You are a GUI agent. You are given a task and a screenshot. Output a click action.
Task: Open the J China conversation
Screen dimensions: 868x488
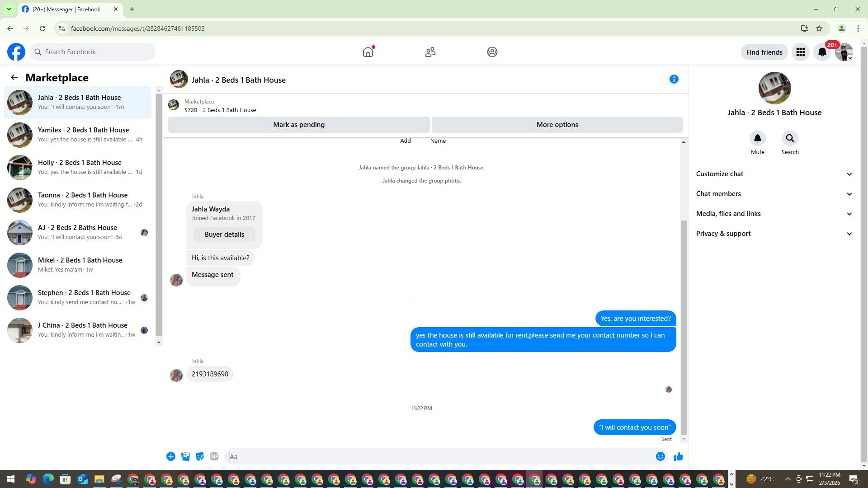point(78,330)
